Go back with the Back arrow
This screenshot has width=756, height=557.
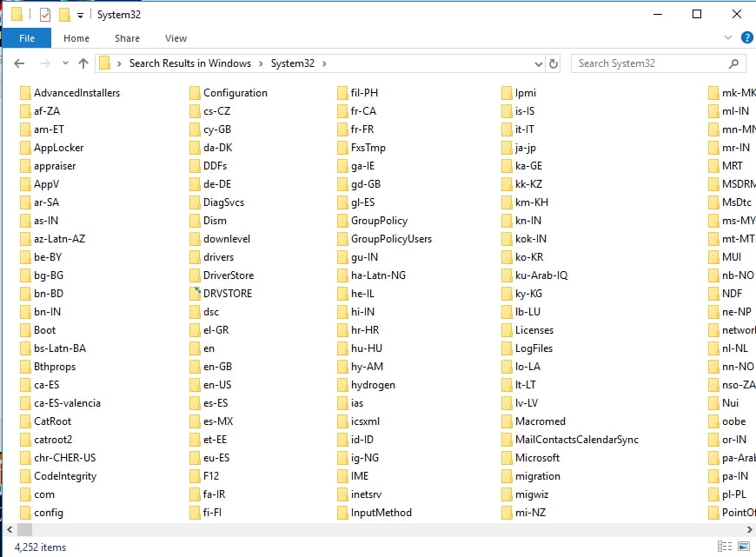pyautogui.click(x=19, y=63)
